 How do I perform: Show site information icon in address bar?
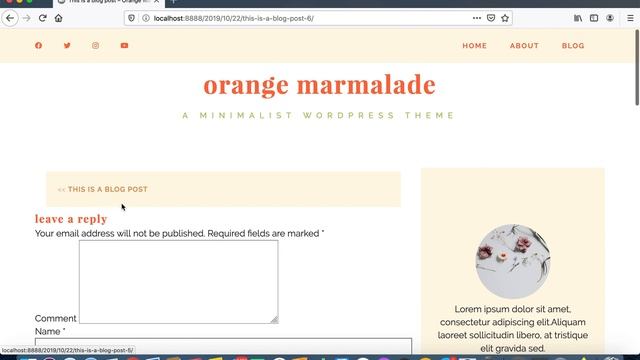click(x=146, y=18)
